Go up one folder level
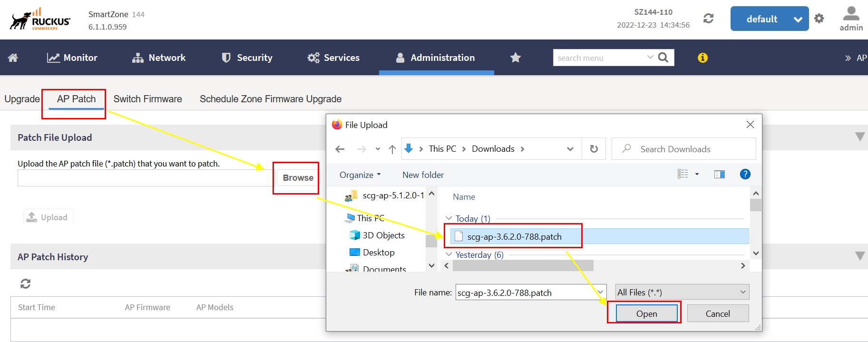This screenshot has width=868, height=342. (392, 149)
